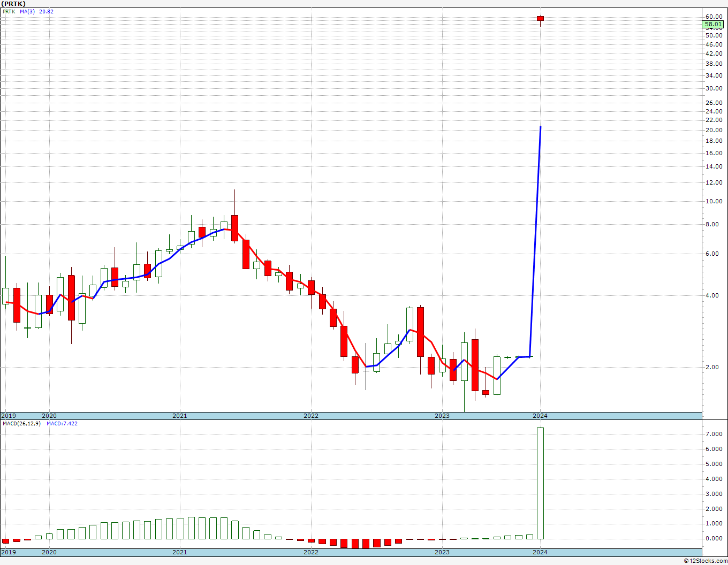Select 2024 on the MACD panel time axis
Viewport: 728px width, 565px height.
tap(540, 552)
